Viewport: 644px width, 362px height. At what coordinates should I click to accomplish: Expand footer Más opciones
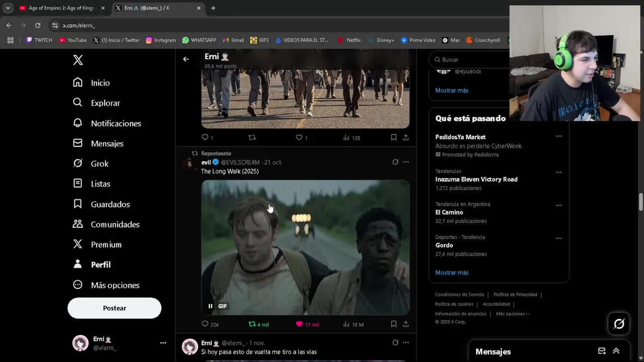[512, 314]
